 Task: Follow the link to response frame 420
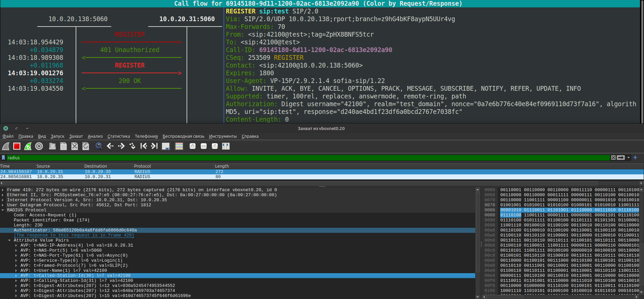click(x=74, y=235)
